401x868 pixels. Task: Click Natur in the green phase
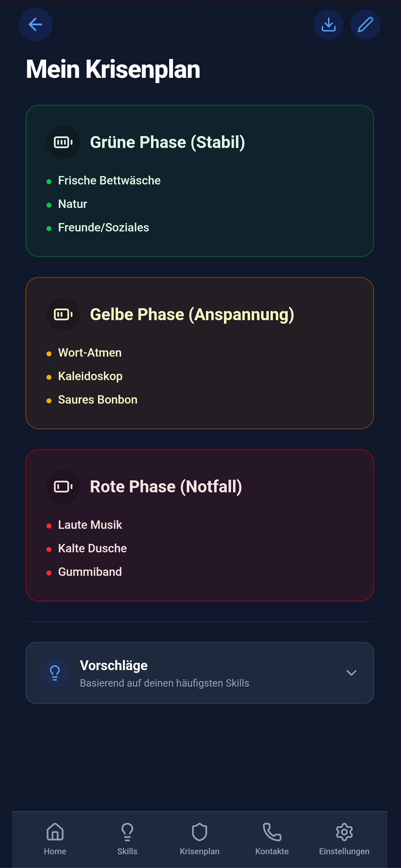[x=72, y=203]
